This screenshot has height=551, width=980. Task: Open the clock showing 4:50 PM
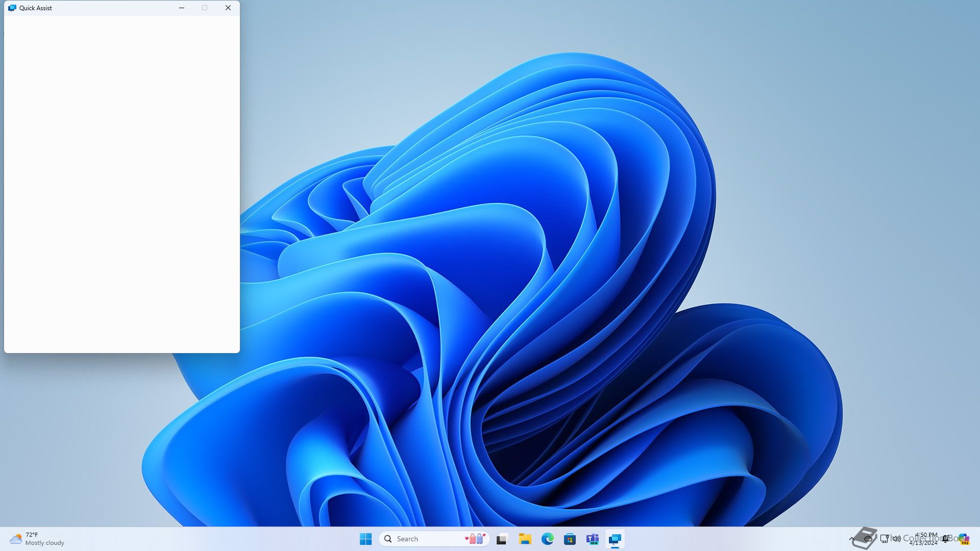[924, 539]
